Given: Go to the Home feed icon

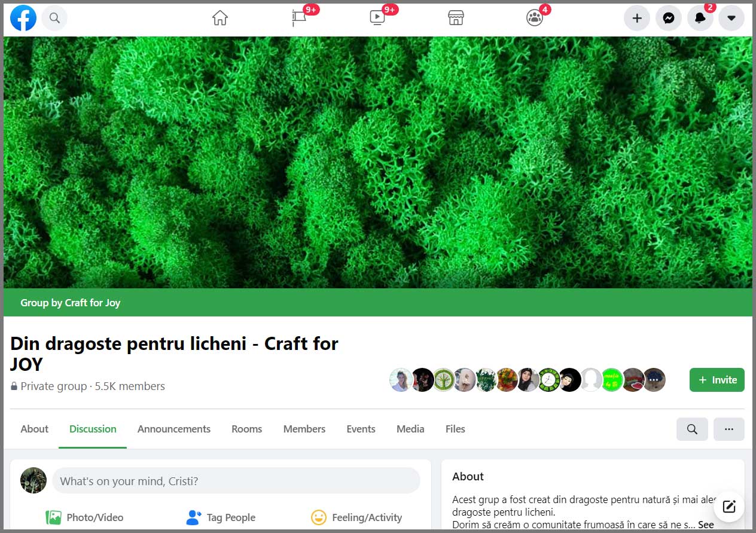Looking at the screenshot, I should [220, 18].
